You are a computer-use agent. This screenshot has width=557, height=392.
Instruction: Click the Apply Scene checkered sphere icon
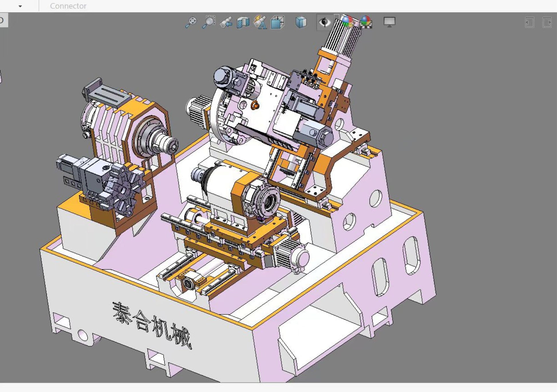pyautogui.click(x=366, y=22)
